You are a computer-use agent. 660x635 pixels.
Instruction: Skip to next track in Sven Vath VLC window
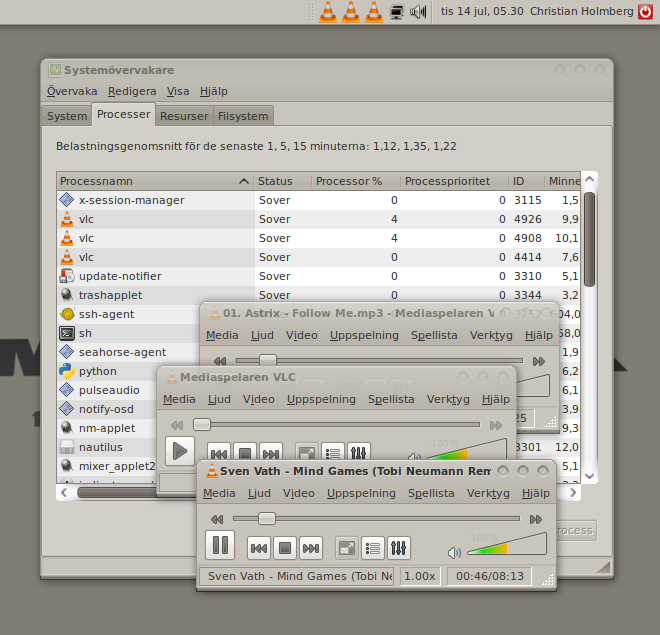(311, 548)
